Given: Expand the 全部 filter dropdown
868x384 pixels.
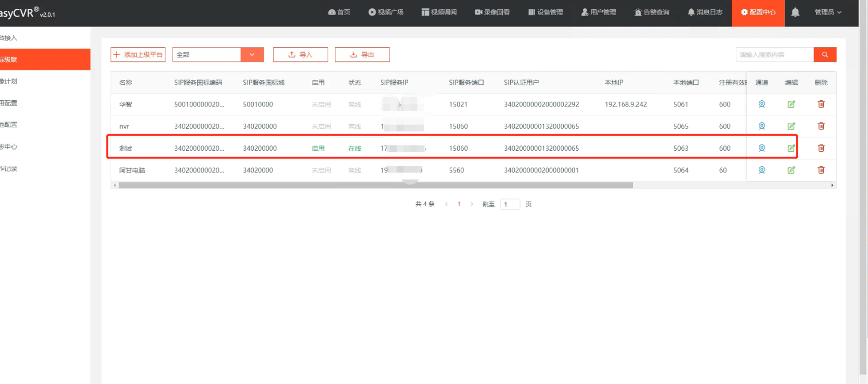Looking at the screenshot, I should (x=252, y=55).
